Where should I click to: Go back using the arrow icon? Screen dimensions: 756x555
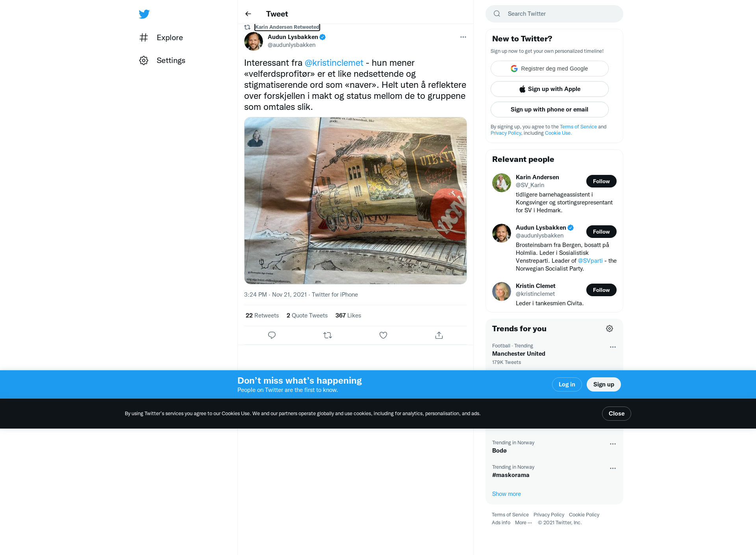pyautogui.click(x=248, y=14)
